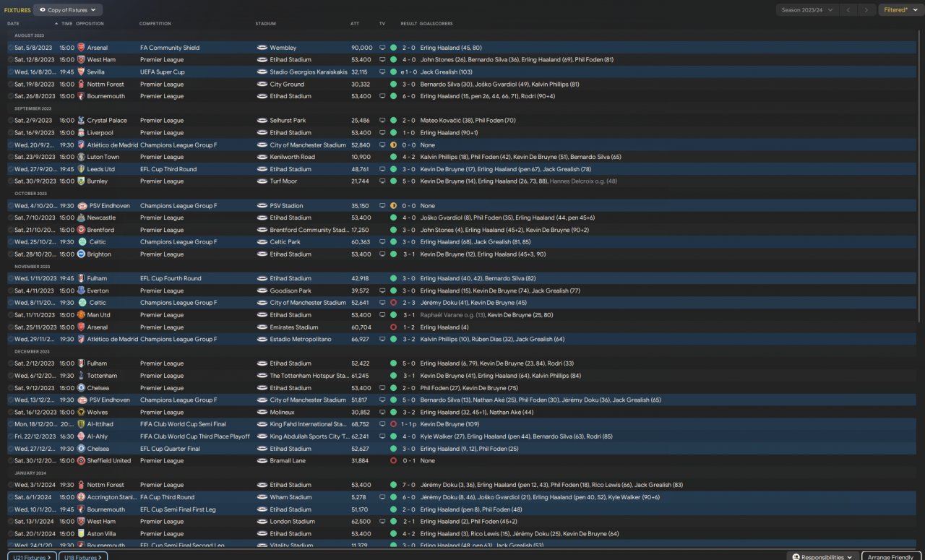Screen dimensions: 925x560
Task: Go to the previous season using left arrow
Action: pos(848,10)
